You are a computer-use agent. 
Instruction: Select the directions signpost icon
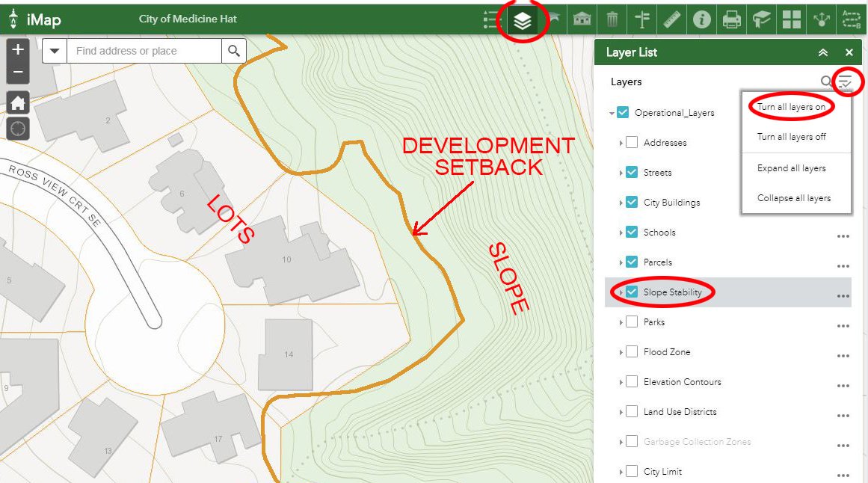click(x=642, y=19)
